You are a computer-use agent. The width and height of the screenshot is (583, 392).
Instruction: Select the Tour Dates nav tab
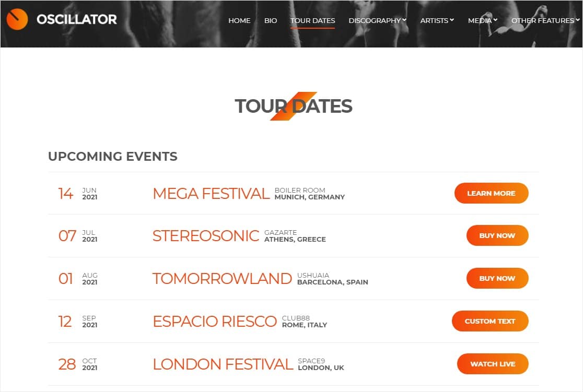(312, 20)
